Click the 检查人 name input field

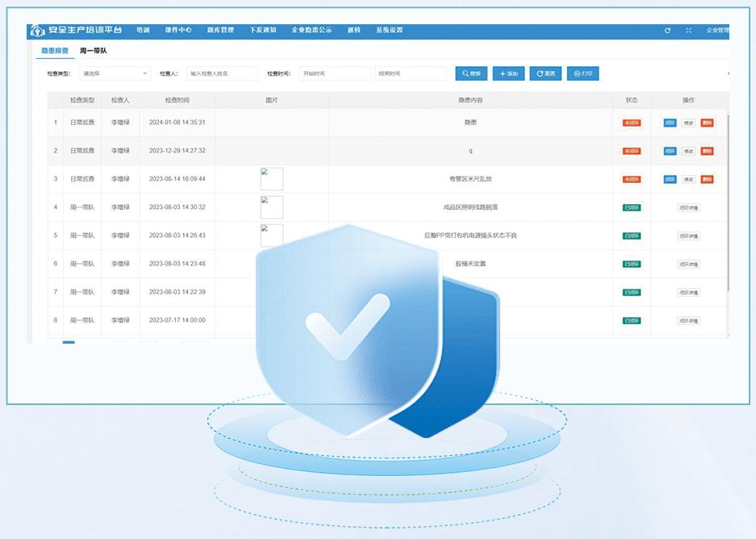point(222,73)
